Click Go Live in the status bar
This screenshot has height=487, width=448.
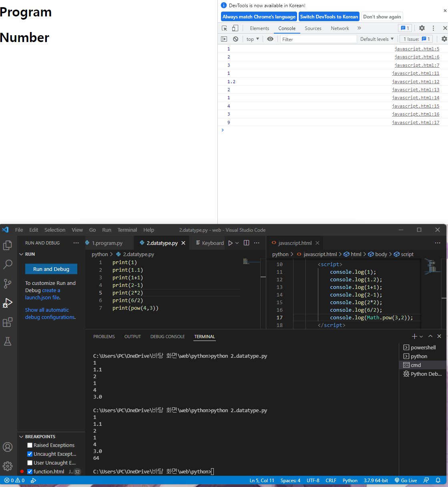(406, 480)
